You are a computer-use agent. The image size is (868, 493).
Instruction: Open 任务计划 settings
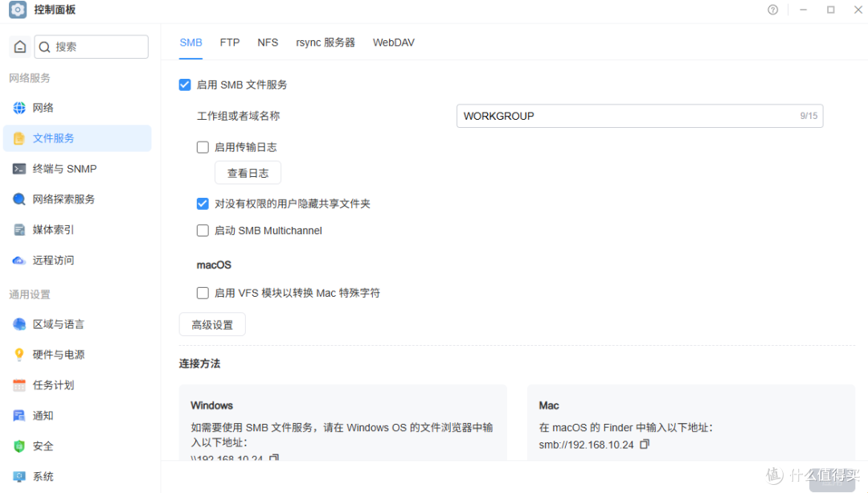point(77,385)
